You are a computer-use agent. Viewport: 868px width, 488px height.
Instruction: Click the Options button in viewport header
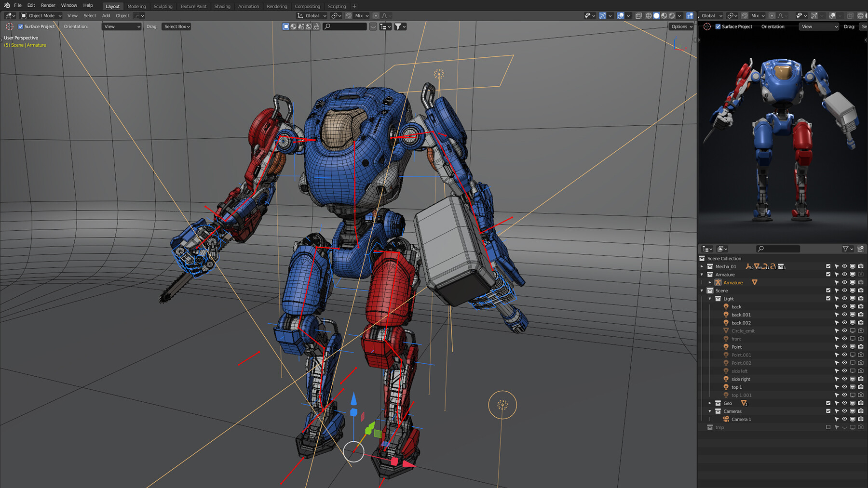pyautogui.click(x=681, y=26)
